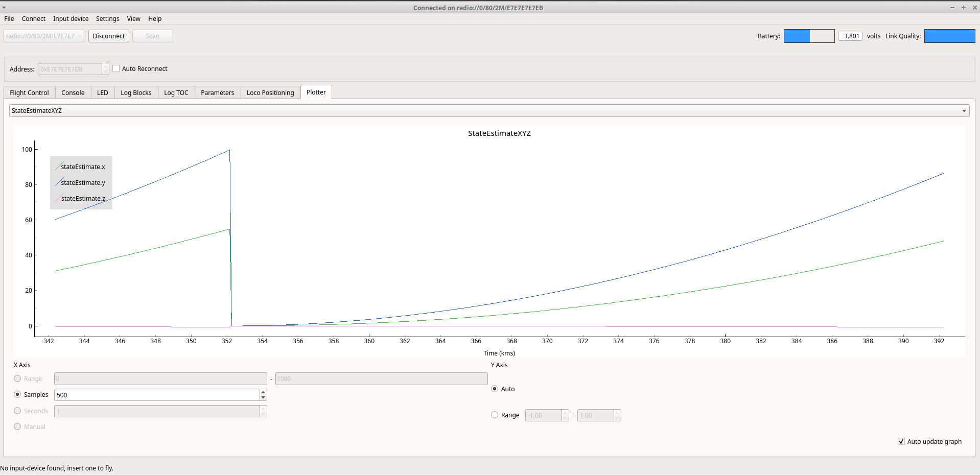Click window menu icon in title bar
980x475 pixels.
(x=4, y=8)
